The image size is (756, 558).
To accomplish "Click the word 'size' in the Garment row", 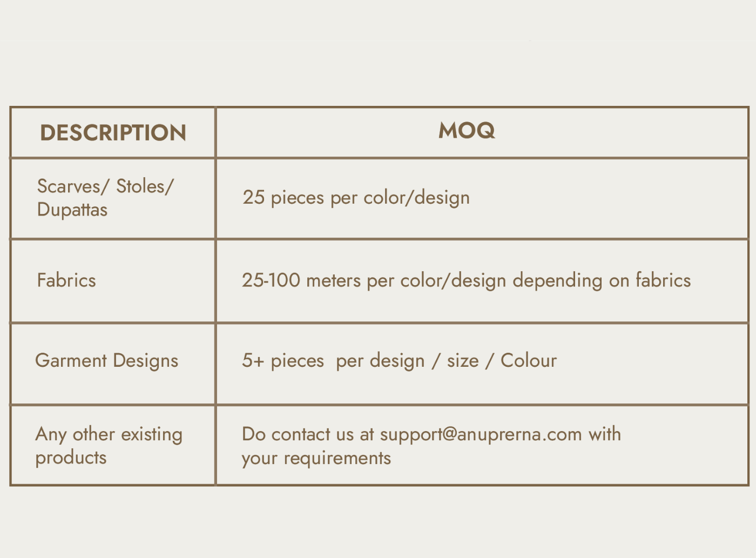I will [x=463, y=360].
